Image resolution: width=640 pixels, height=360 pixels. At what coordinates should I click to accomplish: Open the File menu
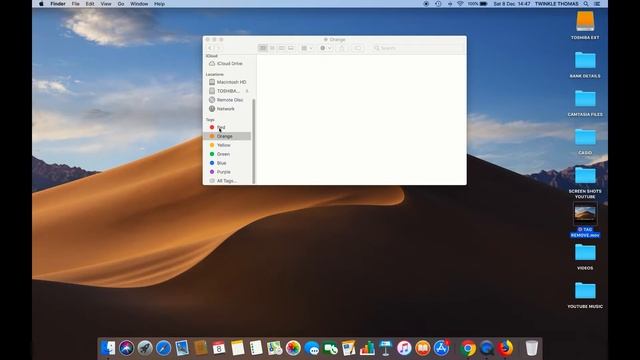point(76,4)
